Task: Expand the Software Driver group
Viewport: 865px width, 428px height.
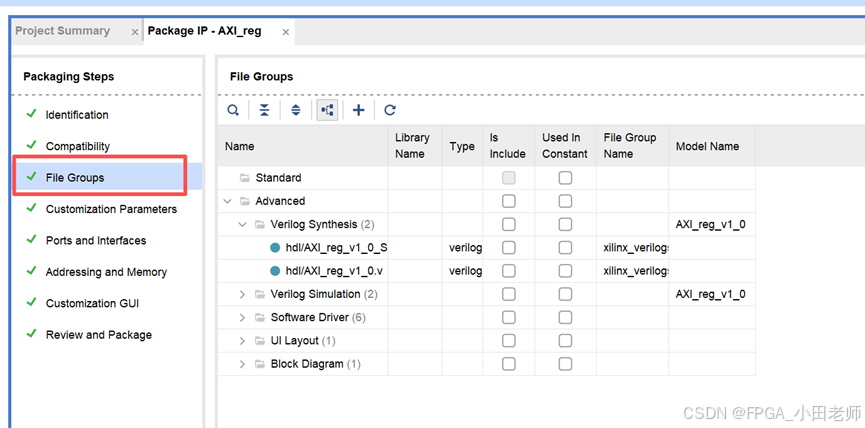Action: [243, 318]
